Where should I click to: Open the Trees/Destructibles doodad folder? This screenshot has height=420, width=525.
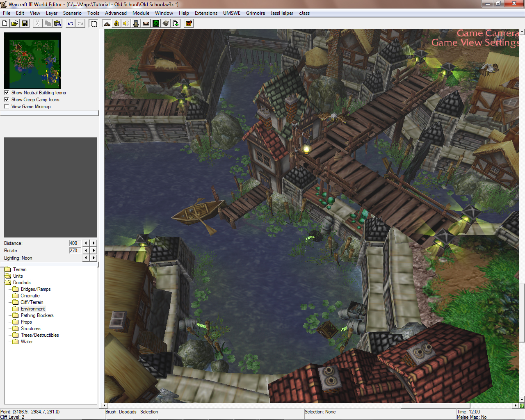40,335
